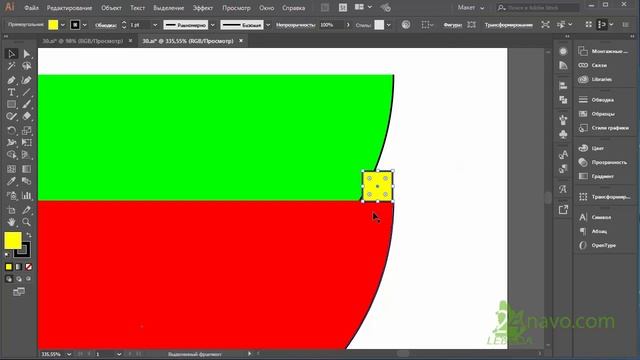Set paint mode to Gradient
Image resolution: width=640 pixels, height=360 pixels.
(x=19, y=267)
